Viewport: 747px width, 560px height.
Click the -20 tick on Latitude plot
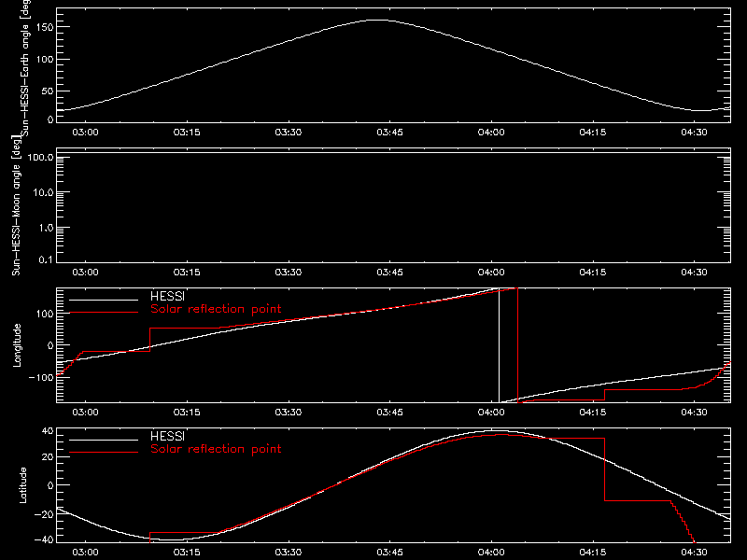[x=44, y=514]
